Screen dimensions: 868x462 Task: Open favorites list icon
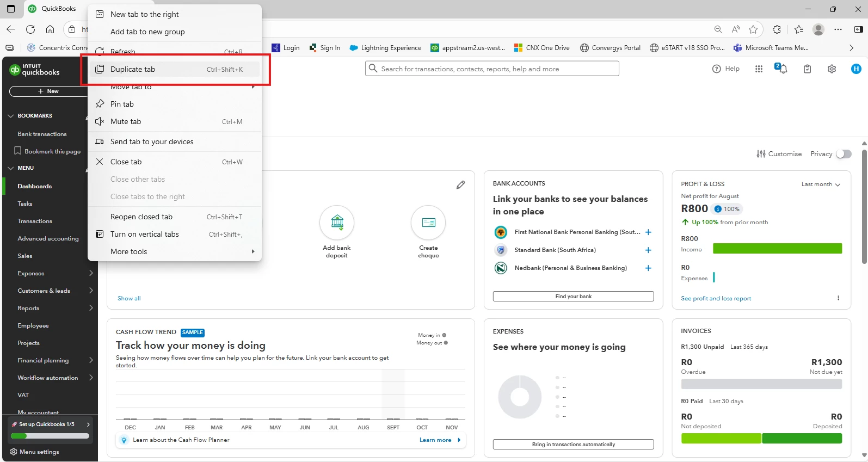[x=799, y=29]
